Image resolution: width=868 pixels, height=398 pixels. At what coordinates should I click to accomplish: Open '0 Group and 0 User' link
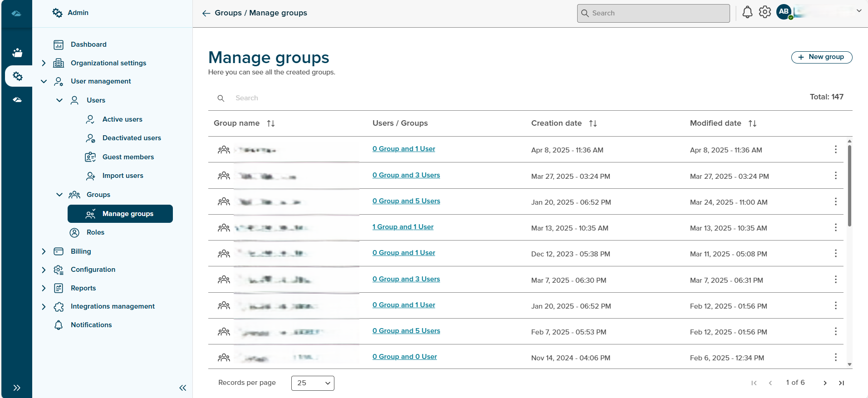tap(405, 357)
